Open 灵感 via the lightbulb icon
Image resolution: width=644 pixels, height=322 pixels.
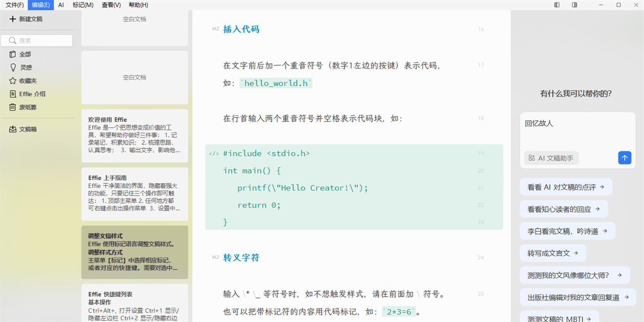pos(13,67)
